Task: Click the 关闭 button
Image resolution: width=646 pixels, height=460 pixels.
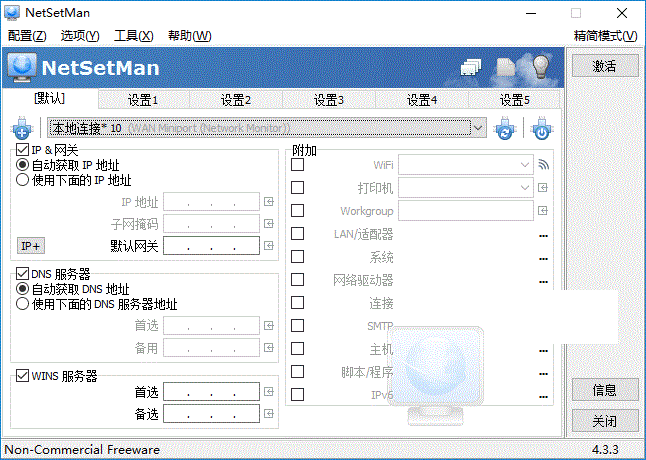Action: [605, 421]
